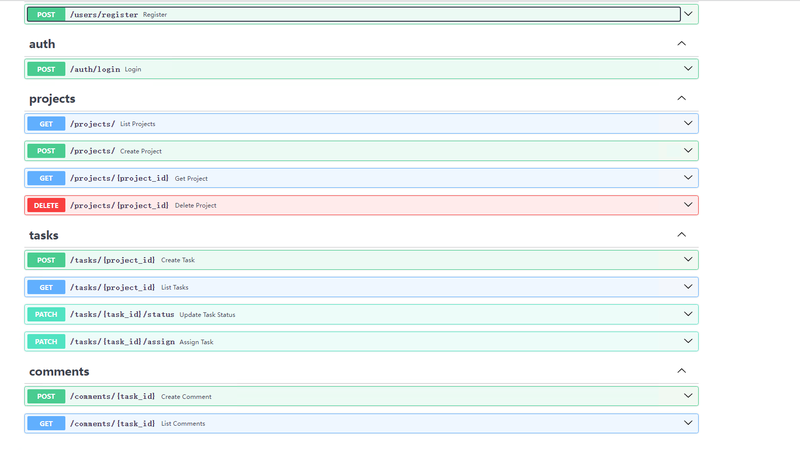Click POST badge for /users/register

[x=46, y=14]
